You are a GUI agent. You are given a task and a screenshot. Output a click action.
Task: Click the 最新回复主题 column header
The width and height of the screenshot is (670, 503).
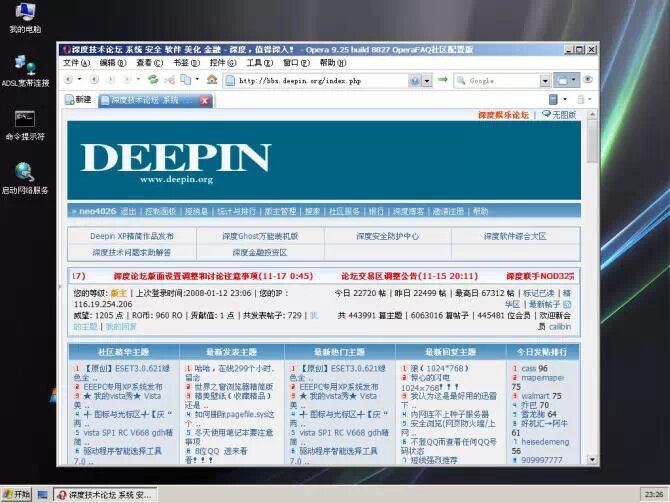point(450,352)
